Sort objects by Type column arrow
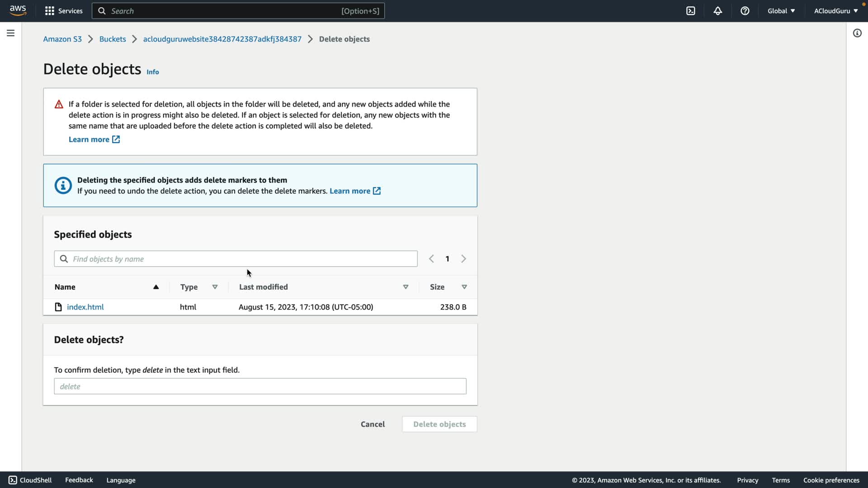 pos(215,287)
